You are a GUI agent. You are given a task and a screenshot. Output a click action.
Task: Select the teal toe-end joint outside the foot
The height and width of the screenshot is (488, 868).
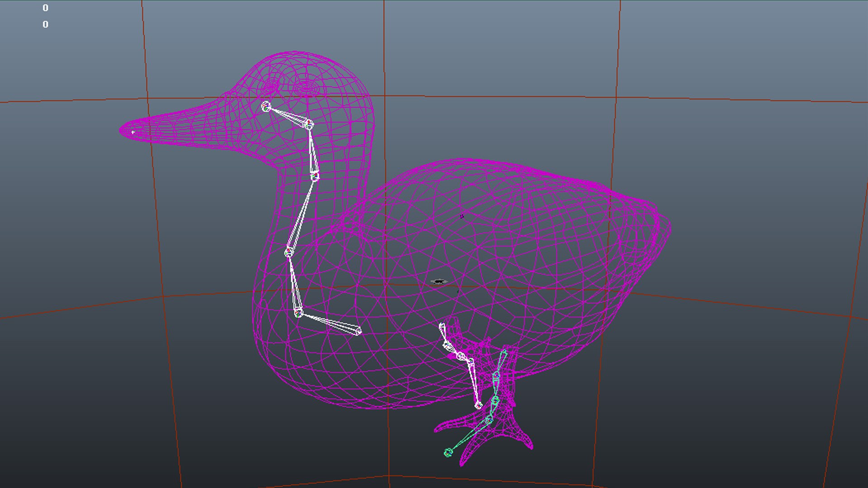point(448,452)
